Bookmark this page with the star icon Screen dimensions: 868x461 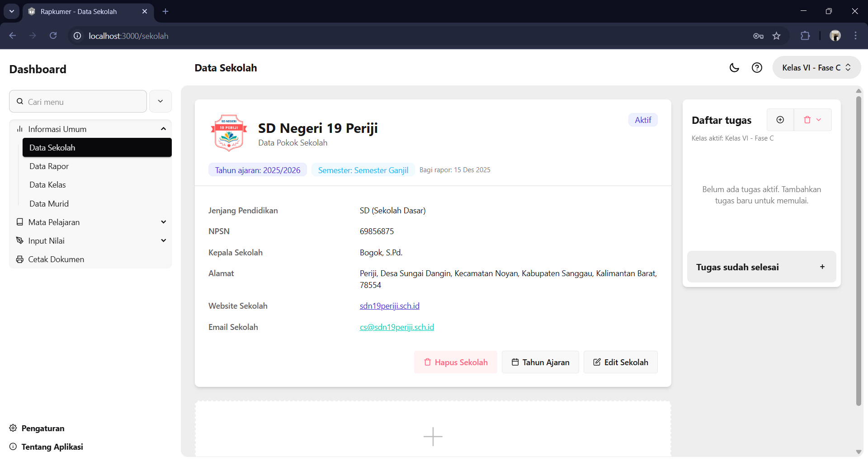coord(776,36)
